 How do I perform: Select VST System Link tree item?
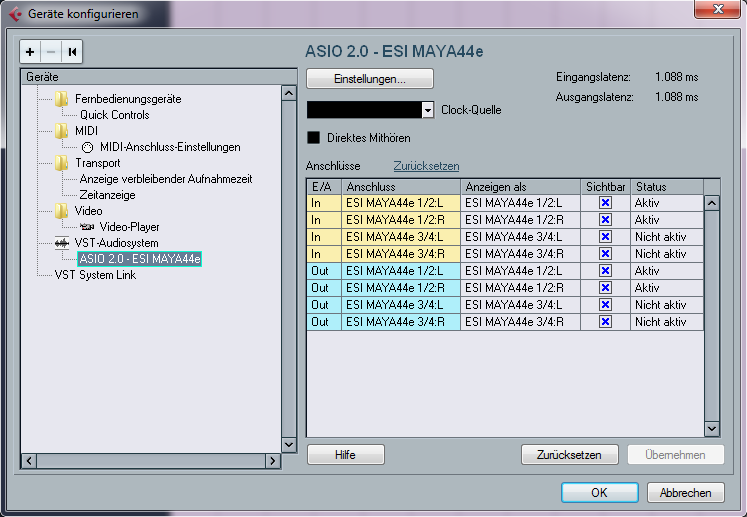coord(95,275)
